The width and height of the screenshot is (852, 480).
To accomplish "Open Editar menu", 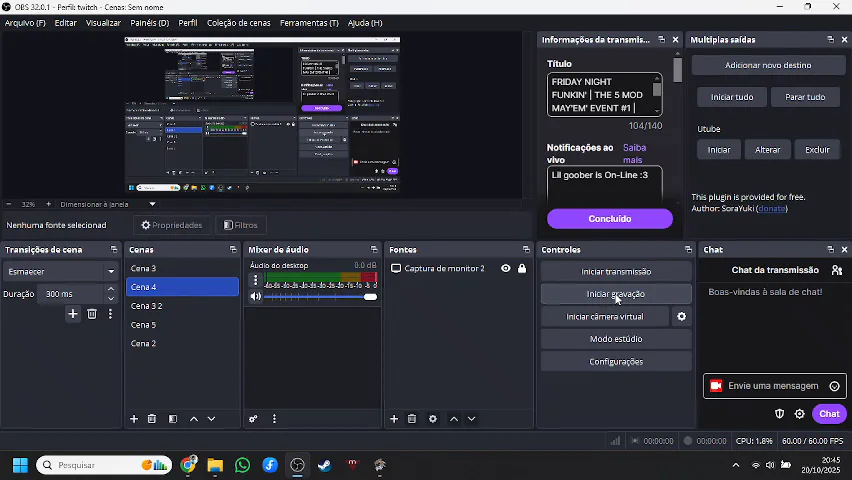I will (x=65, y=23).
